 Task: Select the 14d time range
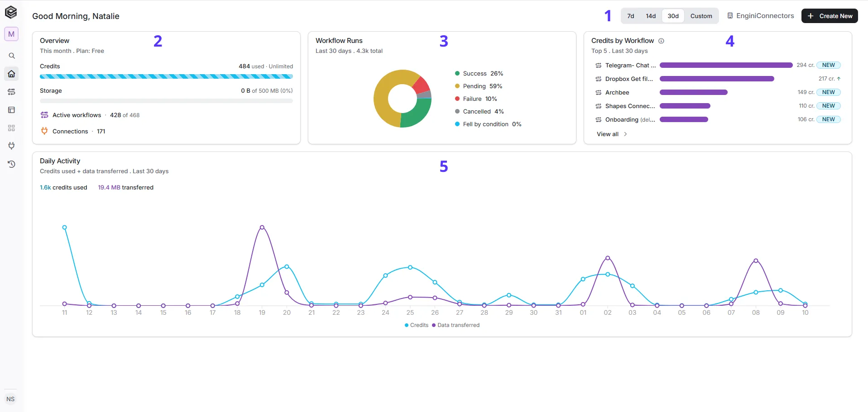click(x=651, y=16)
